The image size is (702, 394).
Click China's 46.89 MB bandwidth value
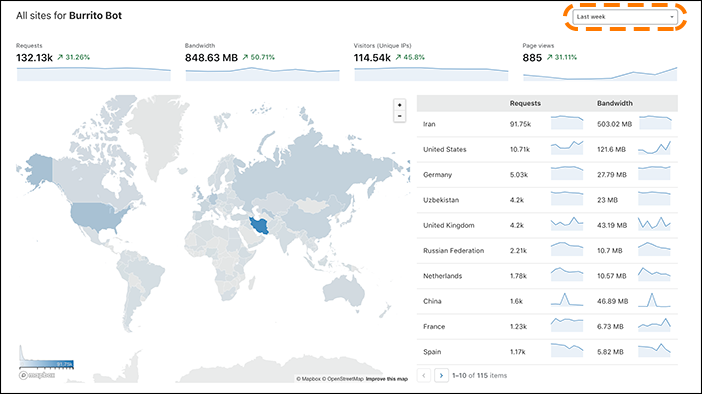coord(612,301)
